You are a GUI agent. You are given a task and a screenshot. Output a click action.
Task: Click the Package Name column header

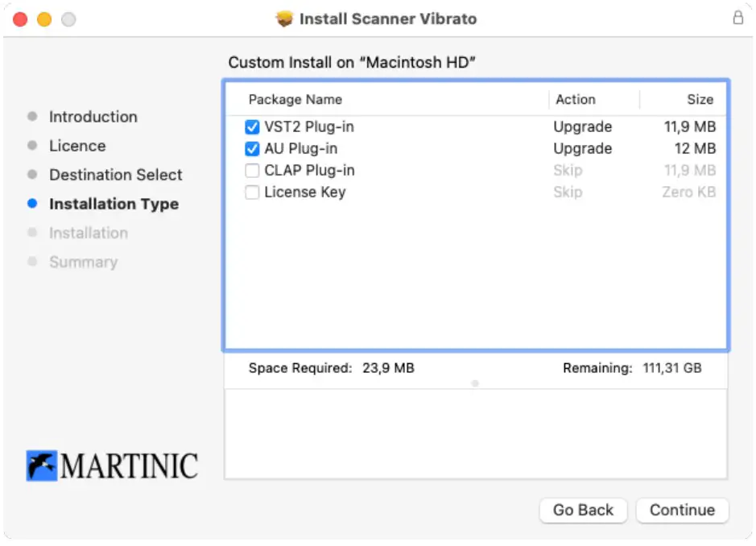pyautogui.click(x=295, y=99)
